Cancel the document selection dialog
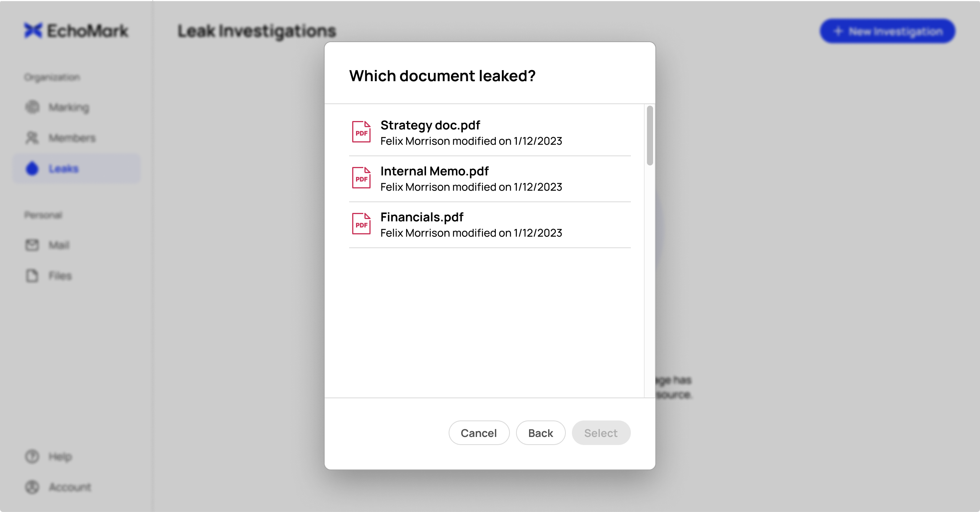Image resolution: width=980 pixels, height=512 pixels. (479, 433)
